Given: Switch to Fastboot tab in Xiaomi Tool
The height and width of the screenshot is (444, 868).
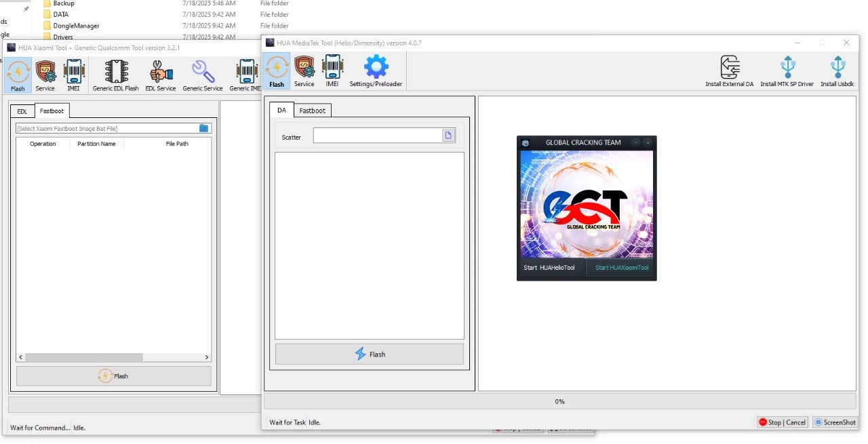Looking at the screenshot, I should [52, 110].
